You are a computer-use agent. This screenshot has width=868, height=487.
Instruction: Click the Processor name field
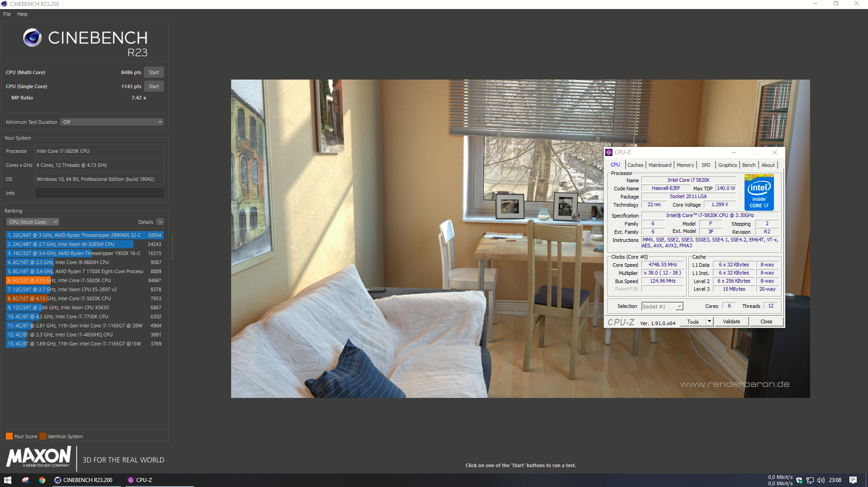tap(100, 151)
